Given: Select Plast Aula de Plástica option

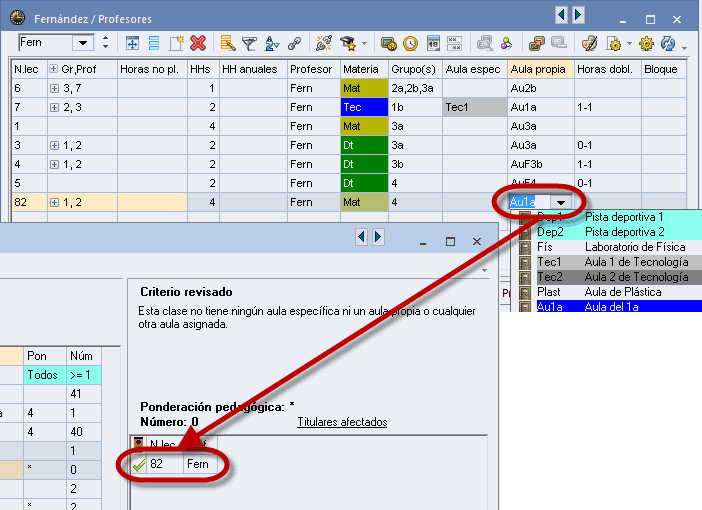Looking at the screenshot, I should (x=606, y=292).
